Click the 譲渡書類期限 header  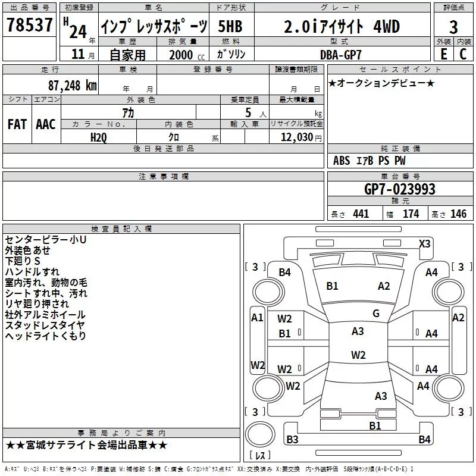click(x=296, y=69)
